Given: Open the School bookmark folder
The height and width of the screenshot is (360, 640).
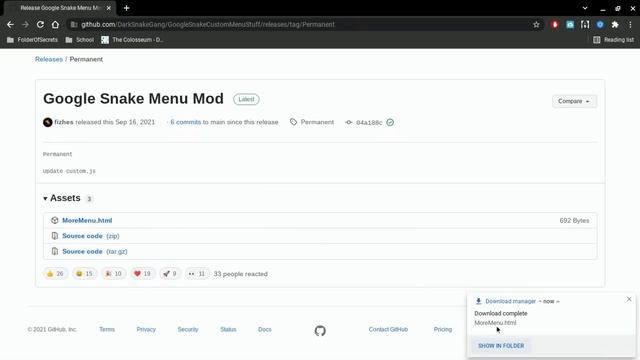Looking at the screenshot, I should 80,40.
